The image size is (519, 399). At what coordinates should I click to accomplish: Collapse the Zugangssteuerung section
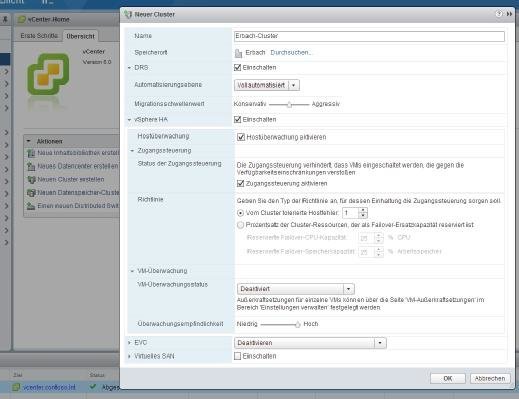(x=132, y=151)
